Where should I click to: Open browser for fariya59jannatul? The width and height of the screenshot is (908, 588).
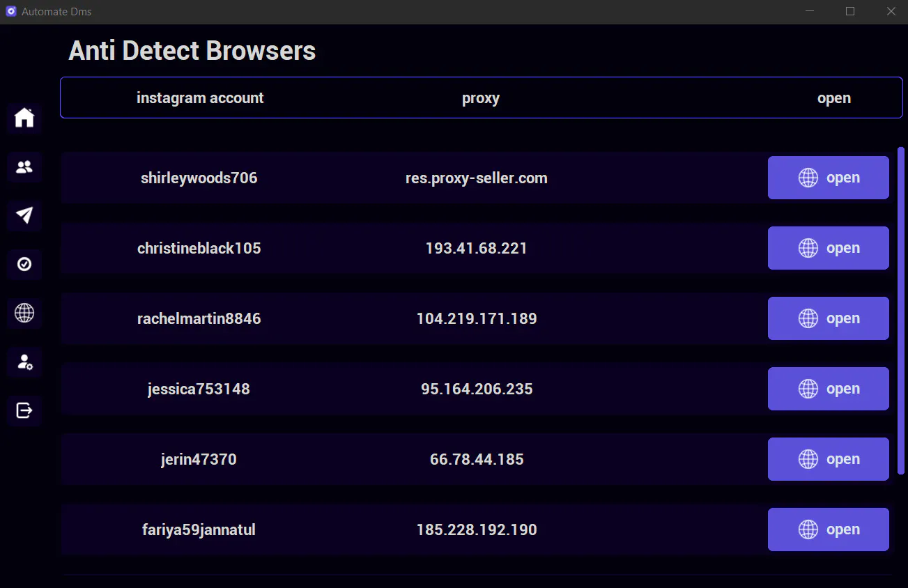[828, 529]
